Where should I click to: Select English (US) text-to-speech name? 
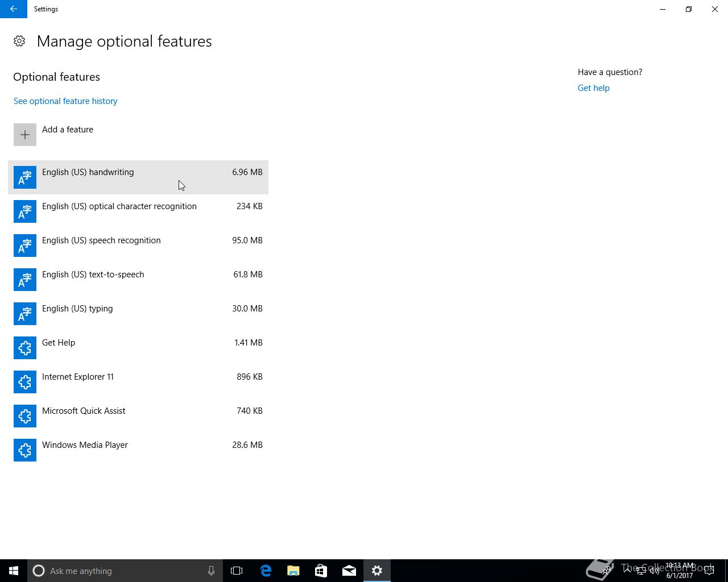93,275
